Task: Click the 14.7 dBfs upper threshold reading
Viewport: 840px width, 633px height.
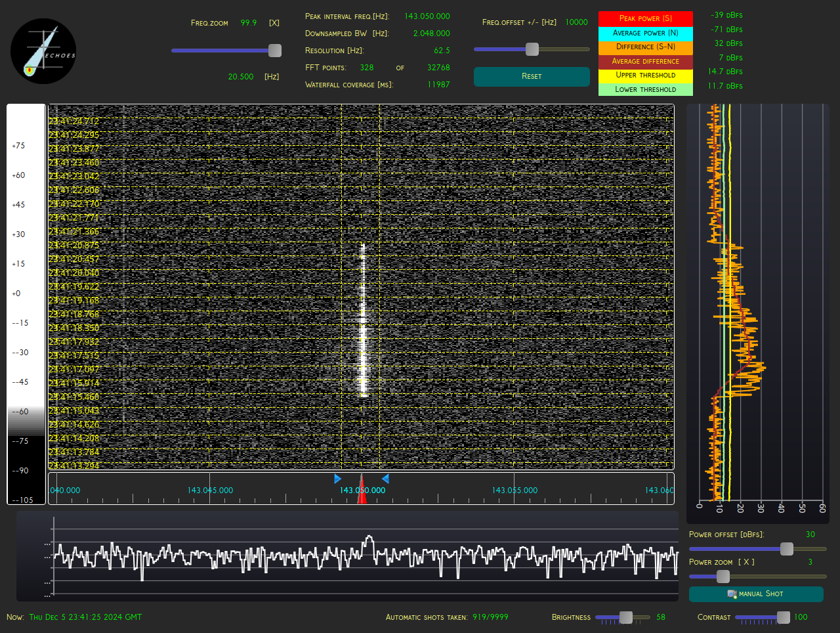Action: tap(725, 72)
